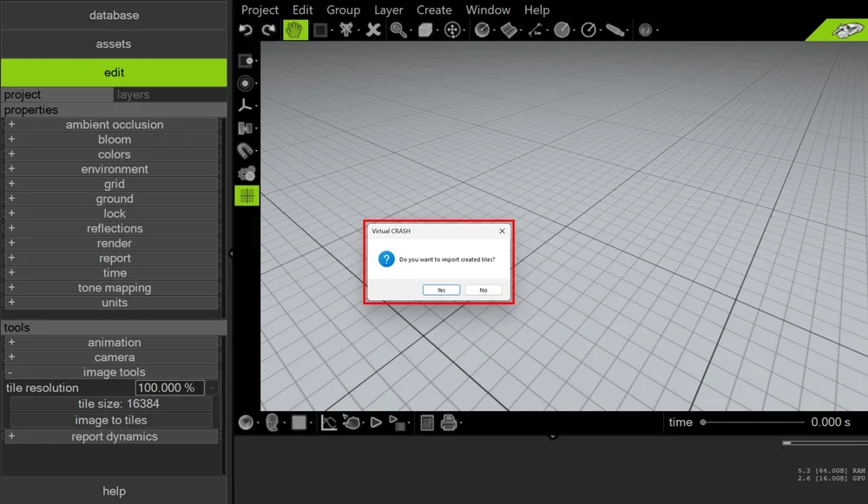Click the undo arrow icon
Image resolution: width=868 pixels, height=504 pixels.
(246, 29)
